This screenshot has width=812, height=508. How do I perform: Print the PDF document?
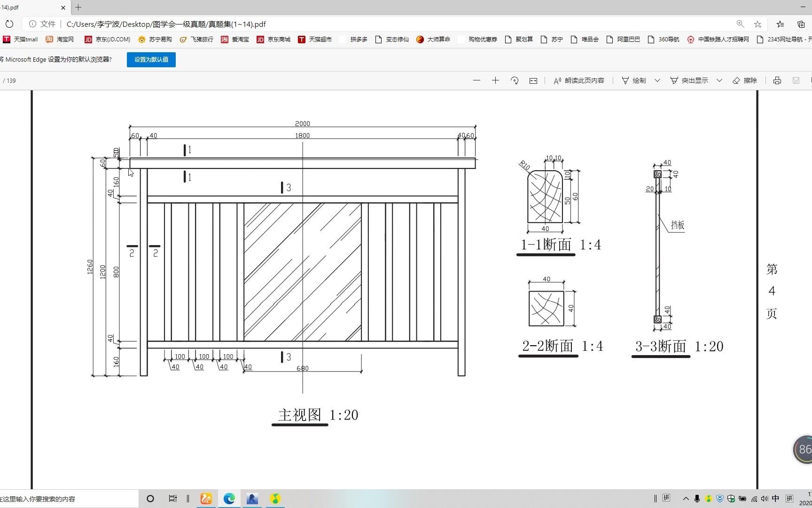777,80
